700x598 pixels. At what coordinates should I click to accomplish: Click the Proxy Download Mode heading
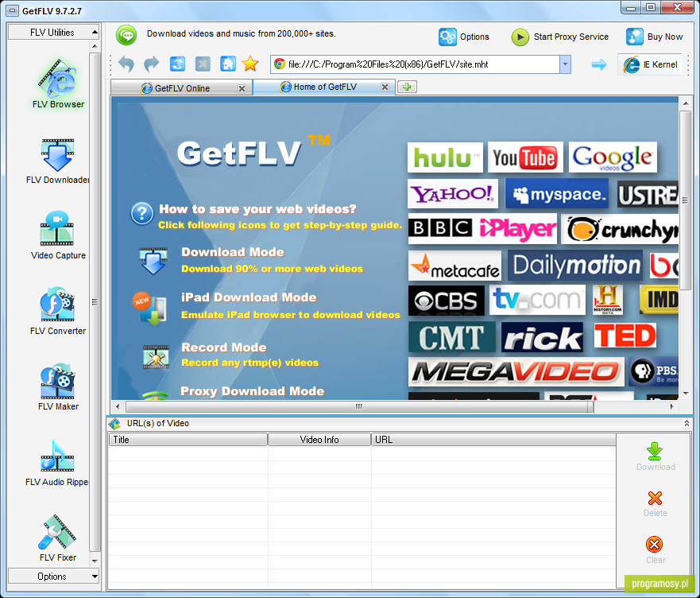click(252, 391)
